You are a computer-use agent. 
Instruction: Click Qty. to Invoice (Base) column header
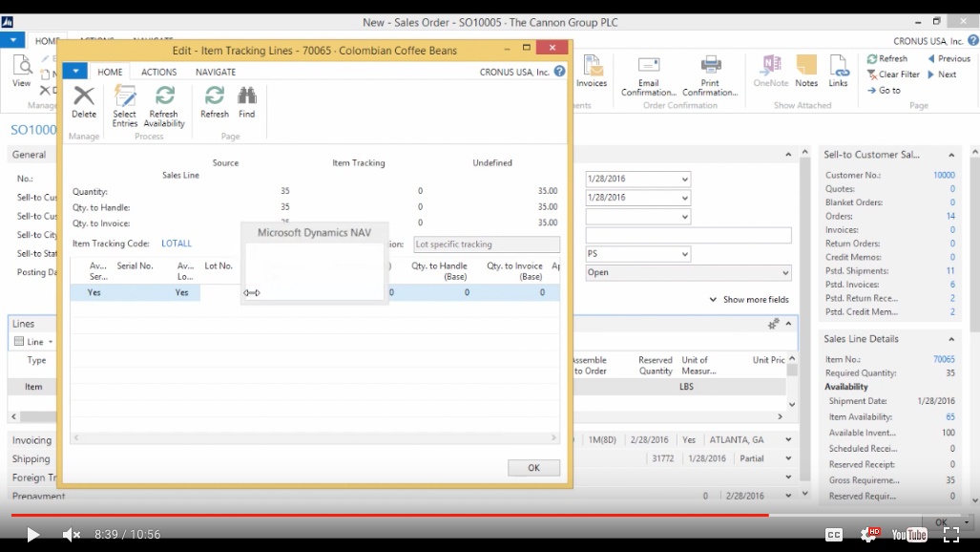[x=514, y=271]
